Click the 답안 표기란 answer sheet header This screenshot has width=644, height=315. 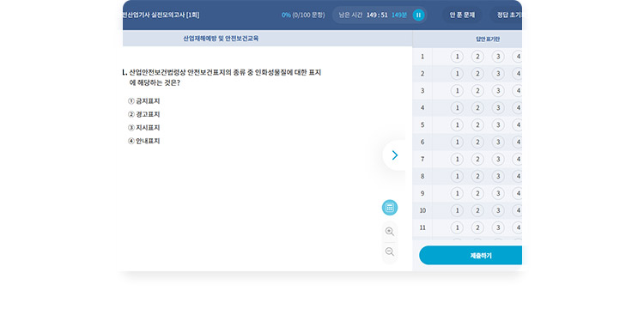(488, 39)
